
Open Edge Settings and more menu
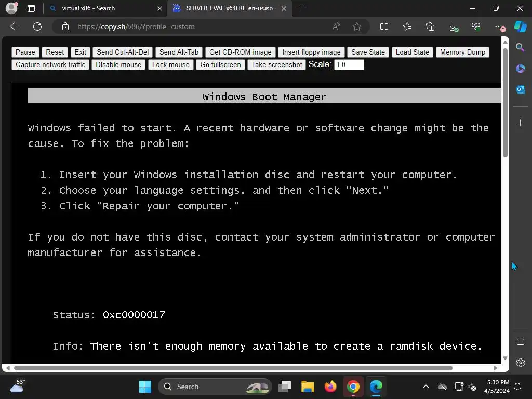coord(499,27)
